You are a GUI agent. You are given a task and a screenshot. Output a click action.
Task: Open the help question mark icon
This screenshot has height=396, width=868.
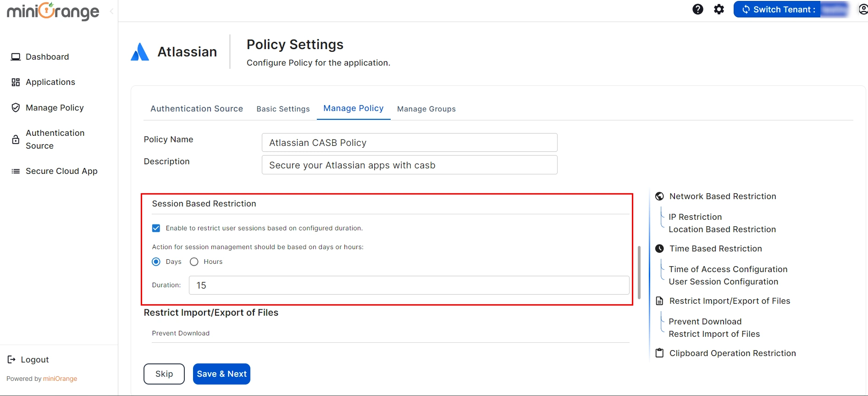point(698,9)
